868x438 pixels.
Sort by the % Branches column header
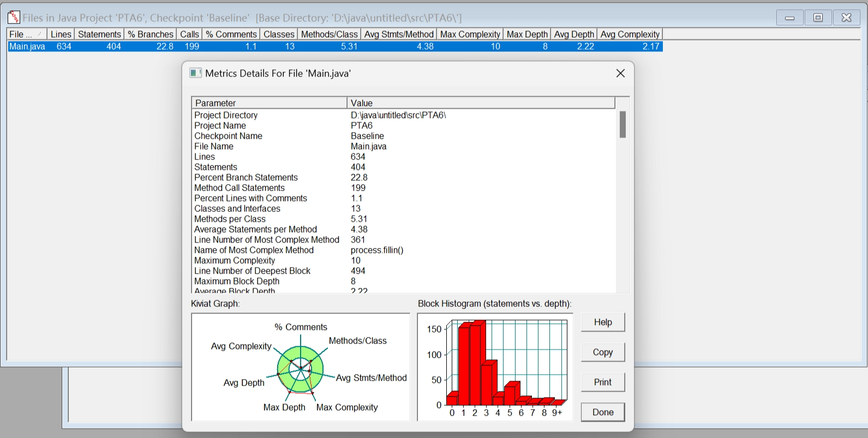pos(151,34)
